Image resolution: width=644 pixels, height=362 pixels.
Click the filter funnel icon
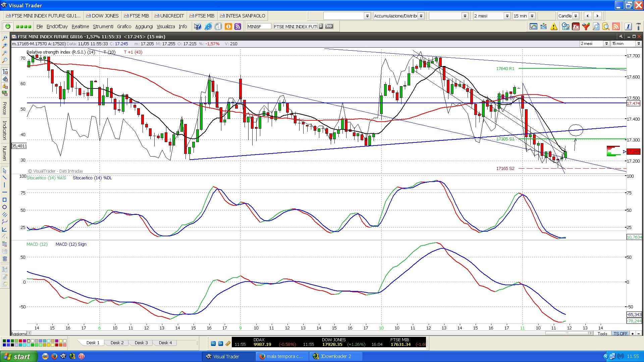pos(586,26)
